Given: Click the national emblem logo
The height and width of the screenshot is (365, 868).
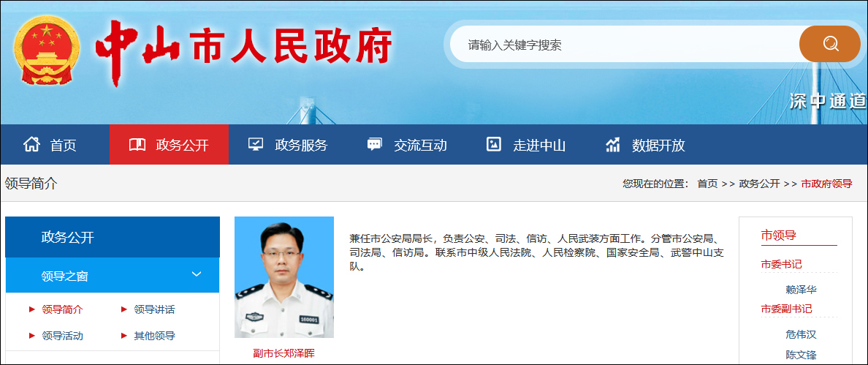Looking at the screenshot, I should pyautogui.click(x=47, y=50).
